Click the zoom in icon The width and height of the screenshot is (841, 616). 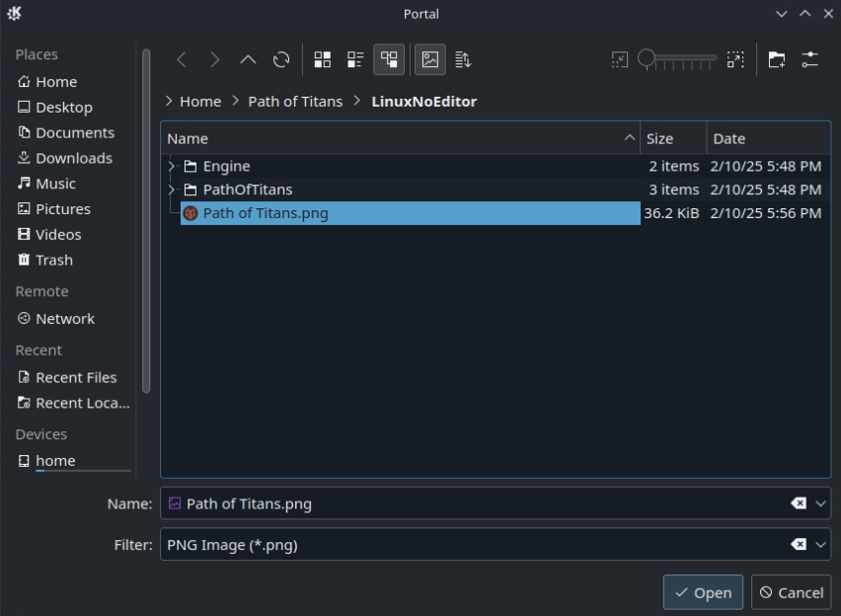pyautogui.click(x=735, y=59)
